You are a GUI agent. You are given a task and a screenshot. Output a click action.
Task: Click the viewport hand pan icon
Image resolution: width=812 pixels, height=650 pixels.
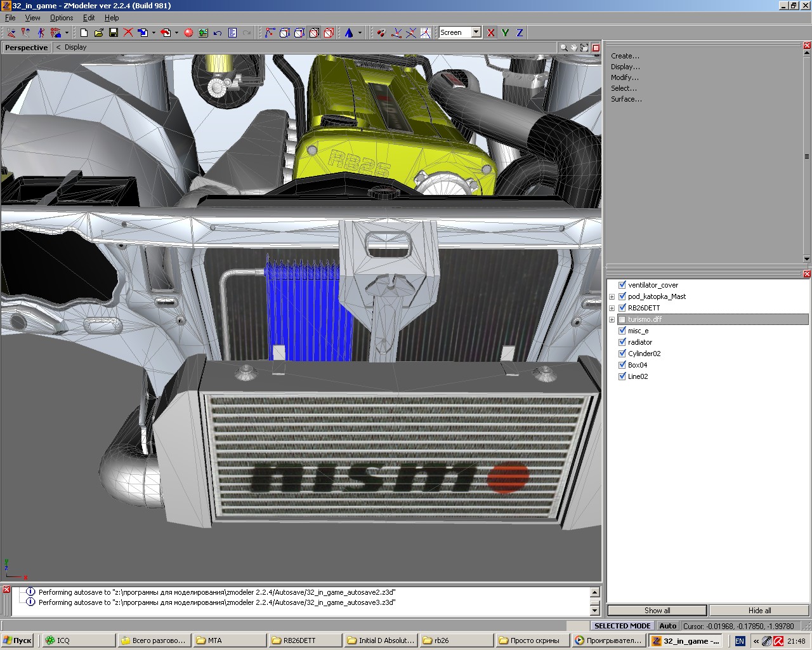574,48
